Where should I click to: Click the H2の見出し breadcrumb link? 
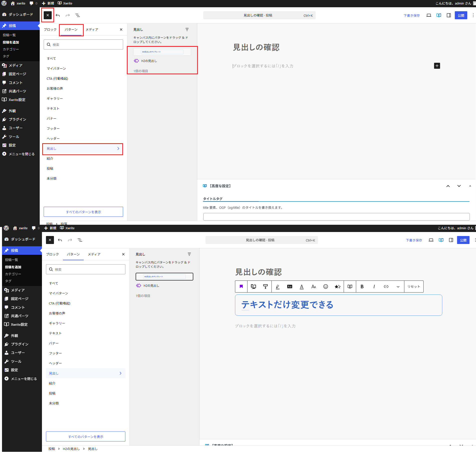coord(71,449)
